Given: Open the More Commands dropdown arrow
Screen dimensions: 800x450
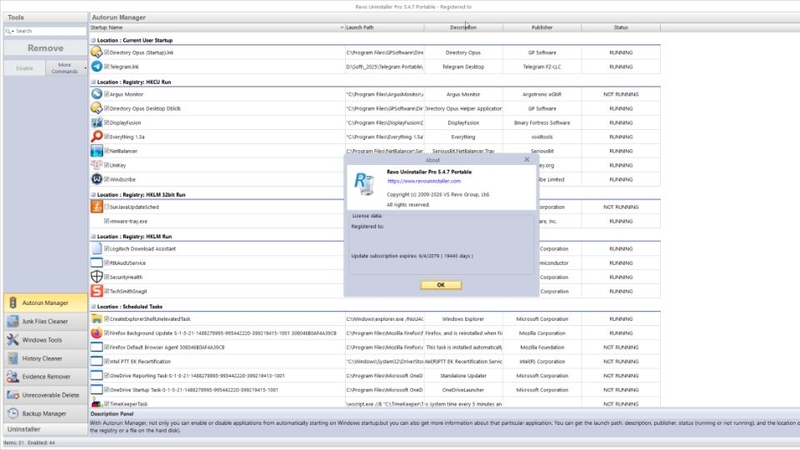Looking at the screenshot, I should pos(85,68).
